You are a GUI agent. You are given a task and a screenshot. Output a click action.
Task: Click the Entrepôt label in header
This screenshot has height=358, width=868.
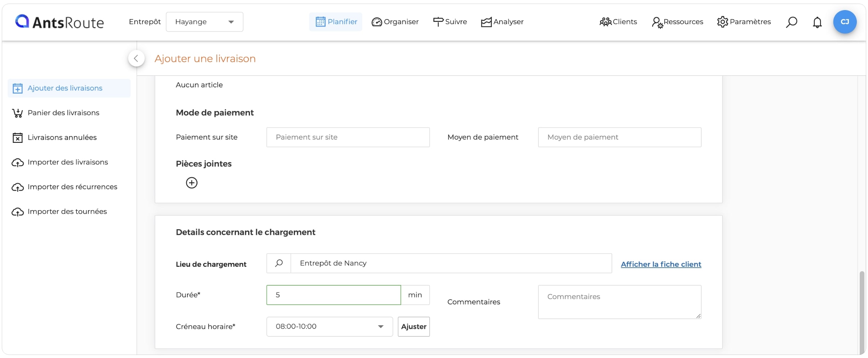point(145,22)
